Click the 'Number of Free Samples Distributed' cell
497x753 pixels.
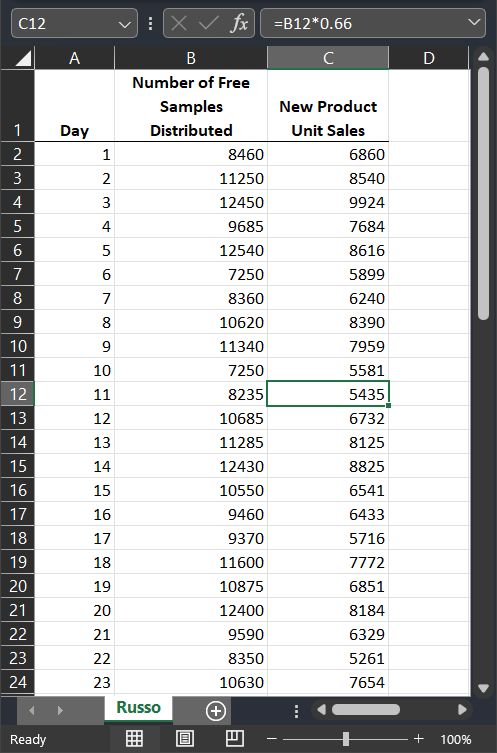(x=191, y=106)
